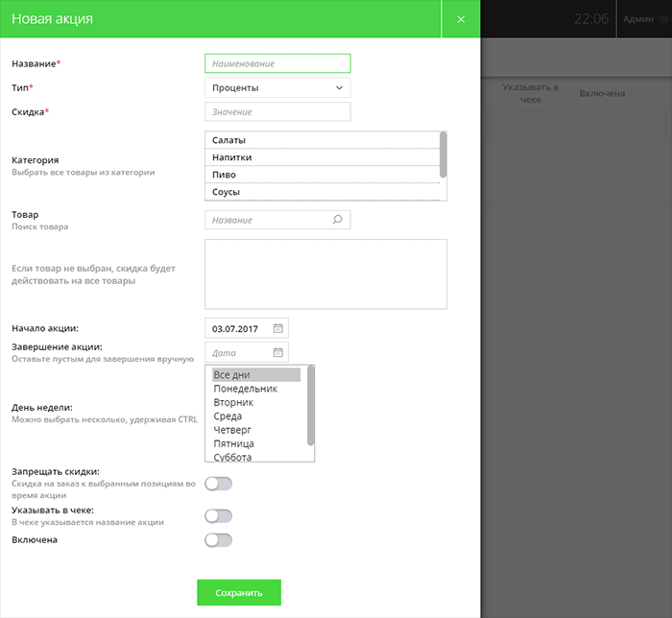Open the 'Проценты' type dropdown
The width and height of the screenshot is (672, 618).
pyautogui.click(x=277, y=88)
